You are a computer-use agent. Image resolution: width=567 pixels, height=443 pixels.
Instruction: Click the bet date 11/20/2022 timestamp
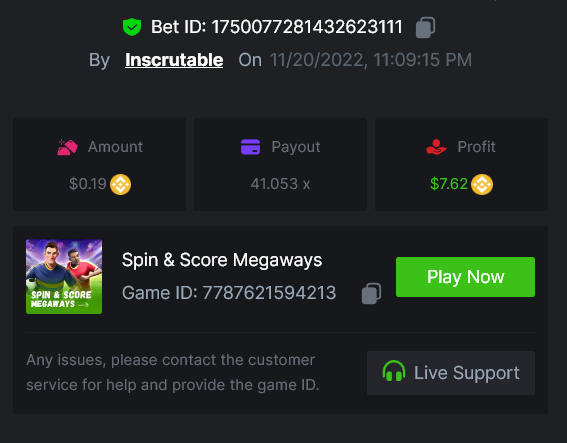pos(371,60)
